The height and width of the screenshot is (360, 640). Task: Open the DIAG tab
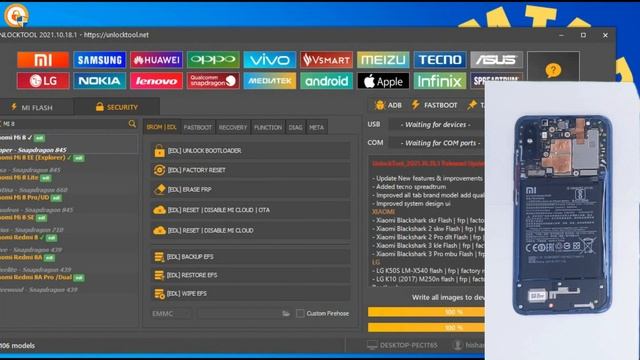pyautogui.click(x=296, y=127)
